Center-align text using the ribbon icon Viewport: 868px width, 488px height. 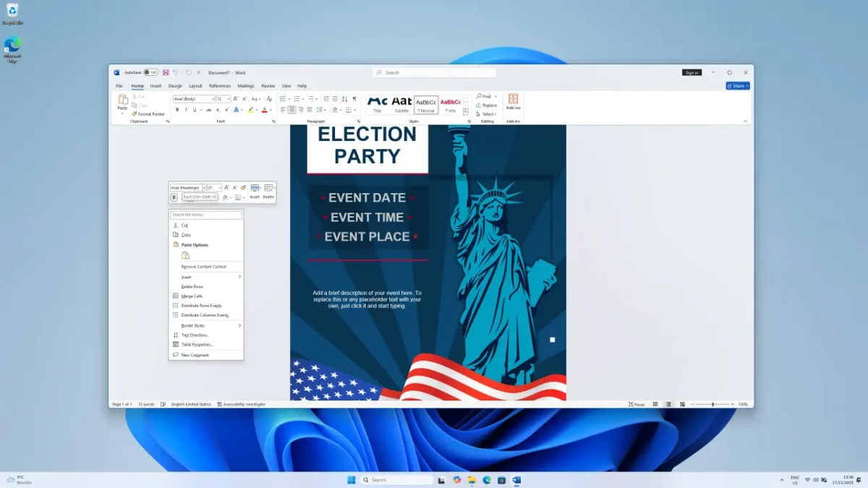pyautogui.click(x=292, y=110)
